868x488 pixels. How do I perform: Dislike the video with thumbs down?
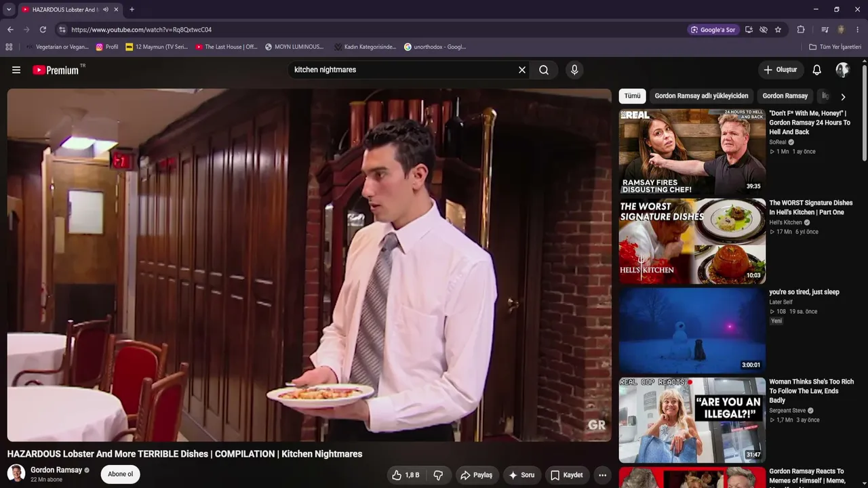tap(439, 475)
